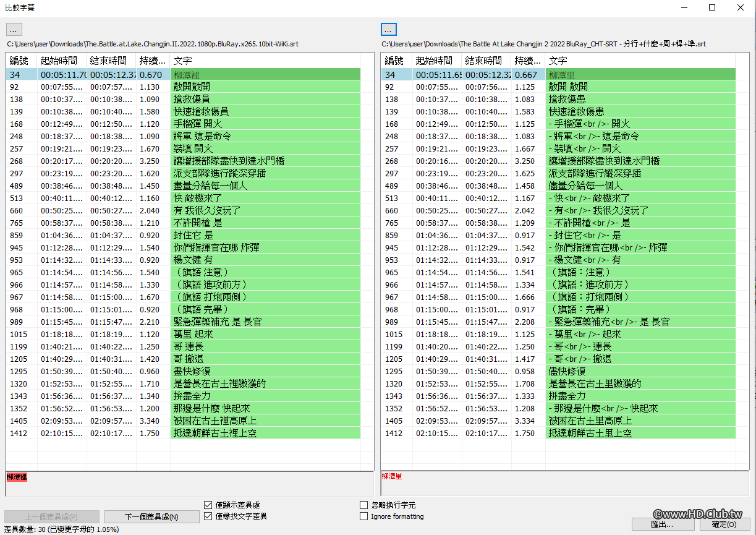Select left row 緊急彈藥補充 是 長官

click(x=183, y=322)
